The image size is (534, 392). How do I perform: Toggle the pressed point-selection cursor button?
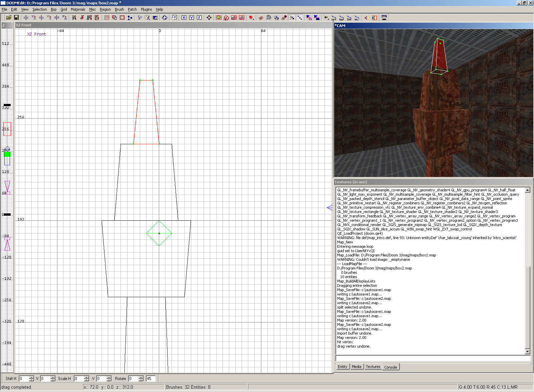292,18
